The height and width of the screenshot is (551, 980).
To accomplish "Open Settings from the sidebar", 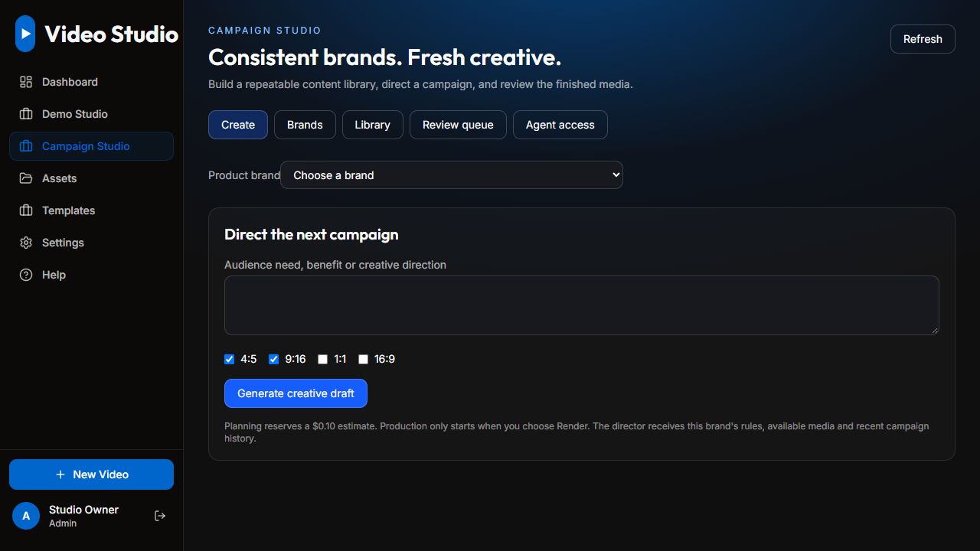I will [91, 243].
